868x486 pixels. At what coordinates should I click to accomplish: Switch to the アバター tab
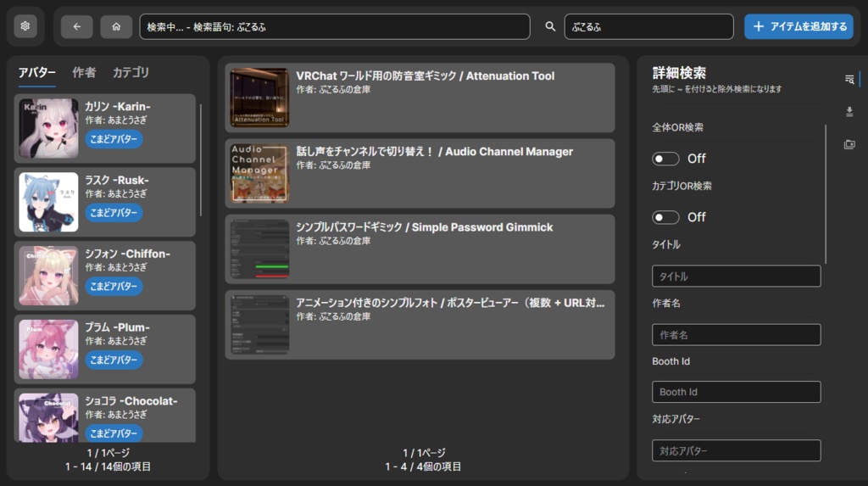tap(37, 73)
